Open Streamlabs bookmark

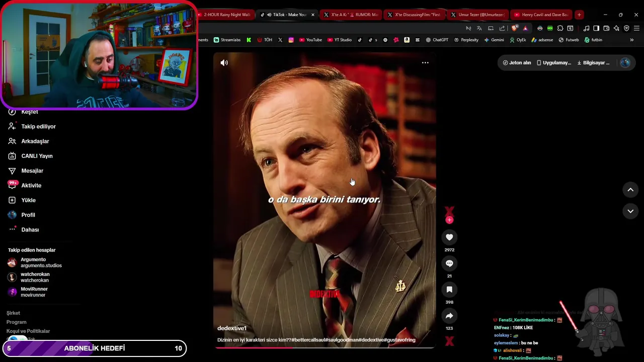pyautogui.click(x=227, y=40)
